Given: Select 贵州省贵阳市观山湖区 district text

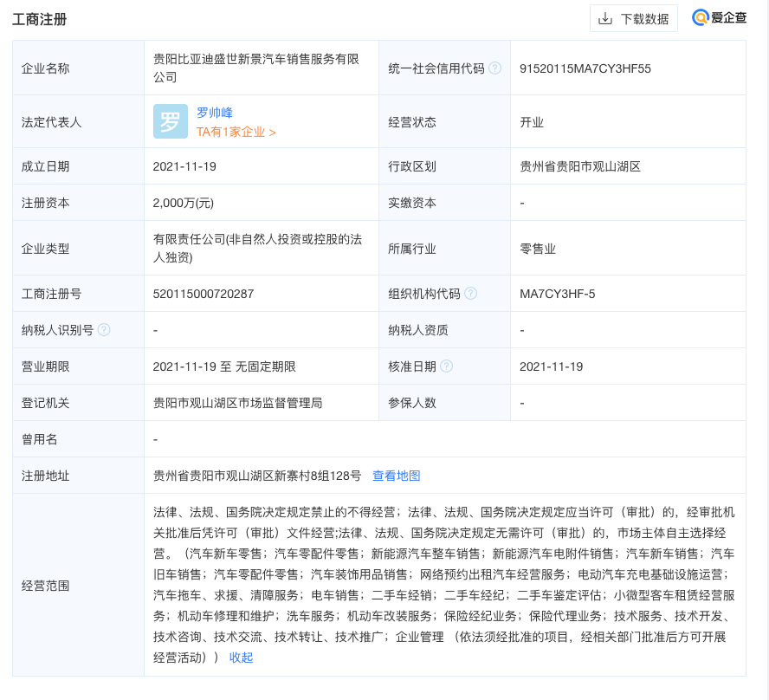Looking at the screenshot, I should point(580,166).
